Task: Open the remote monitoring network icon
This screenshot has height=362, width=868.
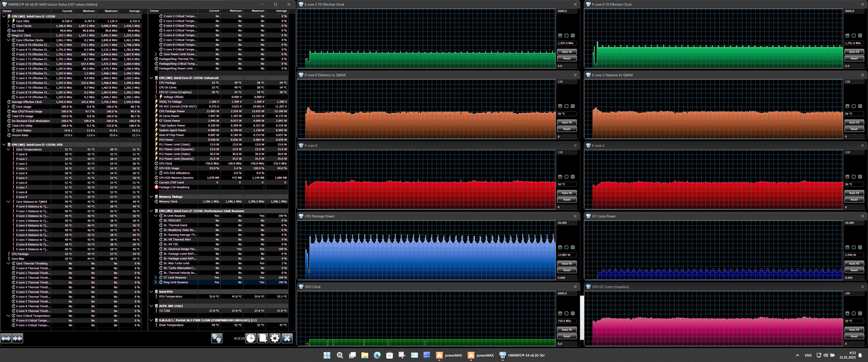Action: [216, 338]
